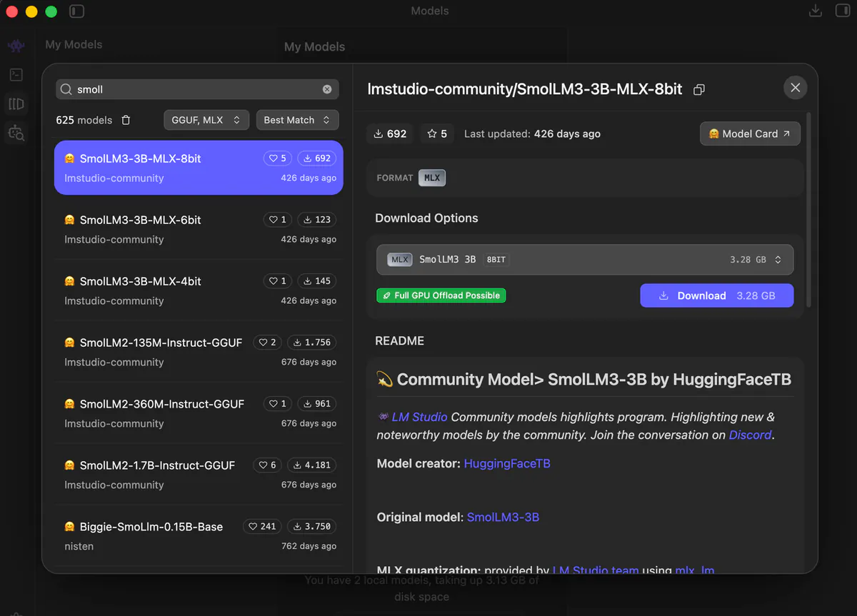Open the downloads icon in the title bar

[x=815, y=11]
